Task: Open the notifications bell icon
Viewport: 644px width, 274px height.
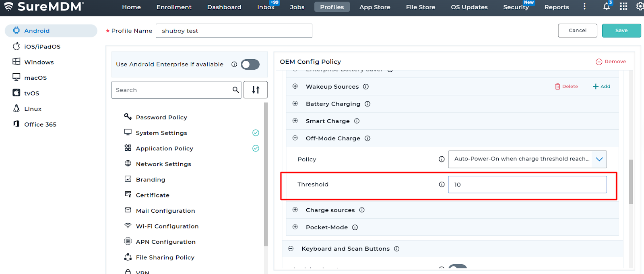Action: tap(606, 6)
